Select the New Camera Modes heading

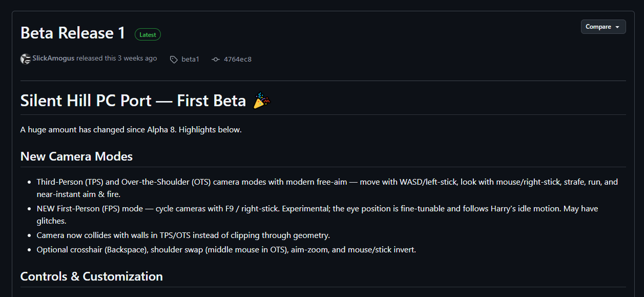[x=77, y=156]
